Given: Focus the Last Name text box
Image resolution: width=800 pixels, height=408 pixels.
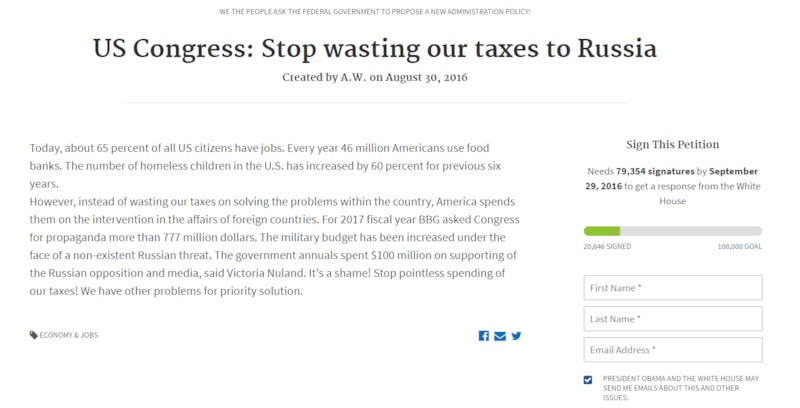Looking at the screenshot, I should pyautogui.click(x=672, y=319).
